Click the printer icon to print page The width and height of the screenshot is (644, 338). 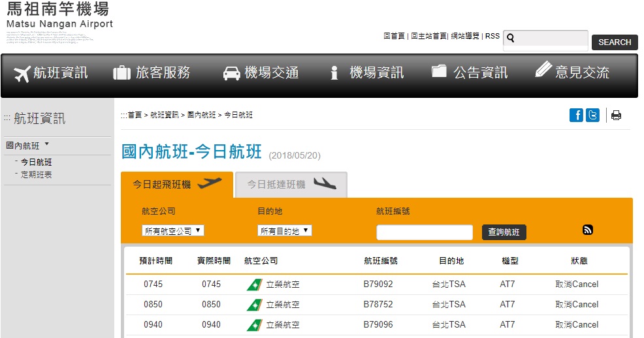(x=616, y=115)
